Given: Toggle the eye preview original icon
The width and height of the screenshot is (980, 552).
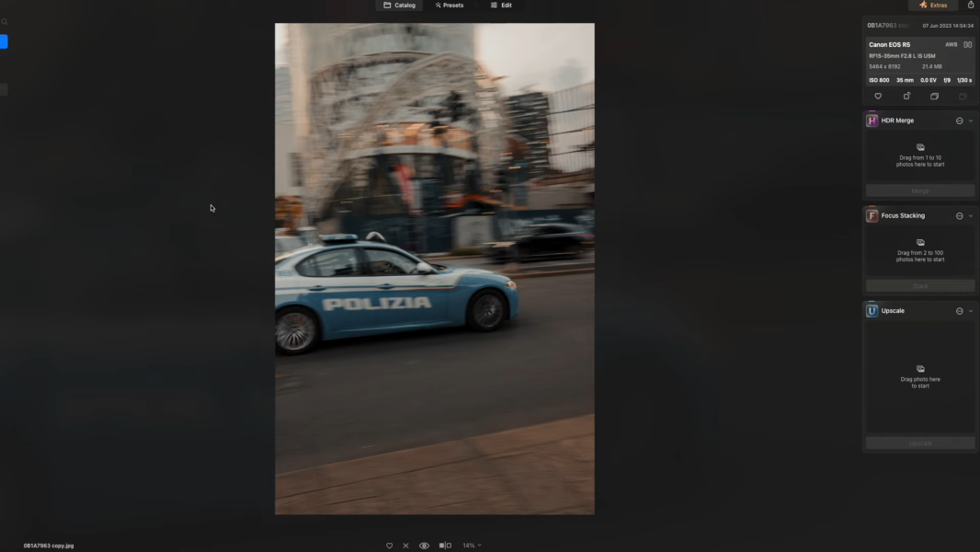Looking at the screenshot, I should click(425, 546).
